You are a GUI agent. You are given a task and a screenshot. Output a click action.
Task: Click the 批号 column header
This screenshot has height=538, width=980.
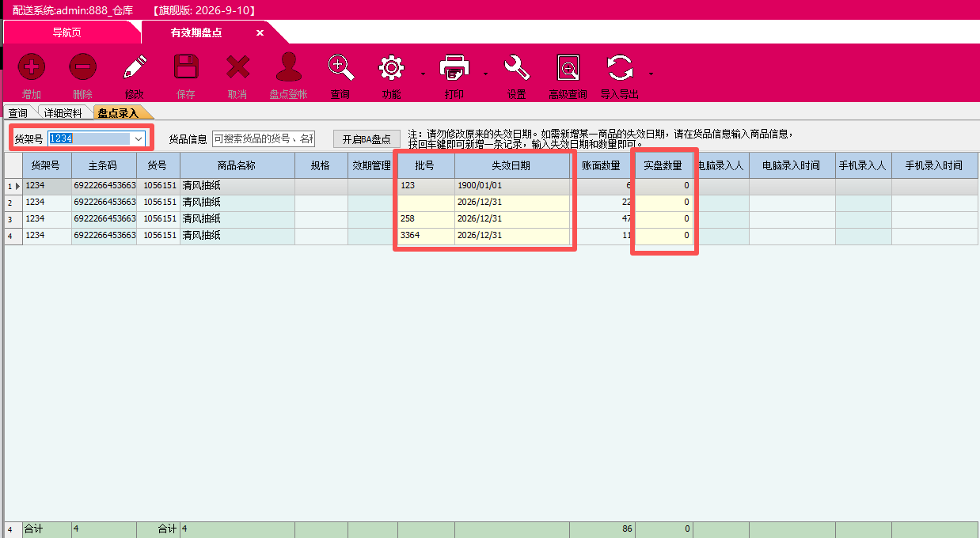coord(426,165)
